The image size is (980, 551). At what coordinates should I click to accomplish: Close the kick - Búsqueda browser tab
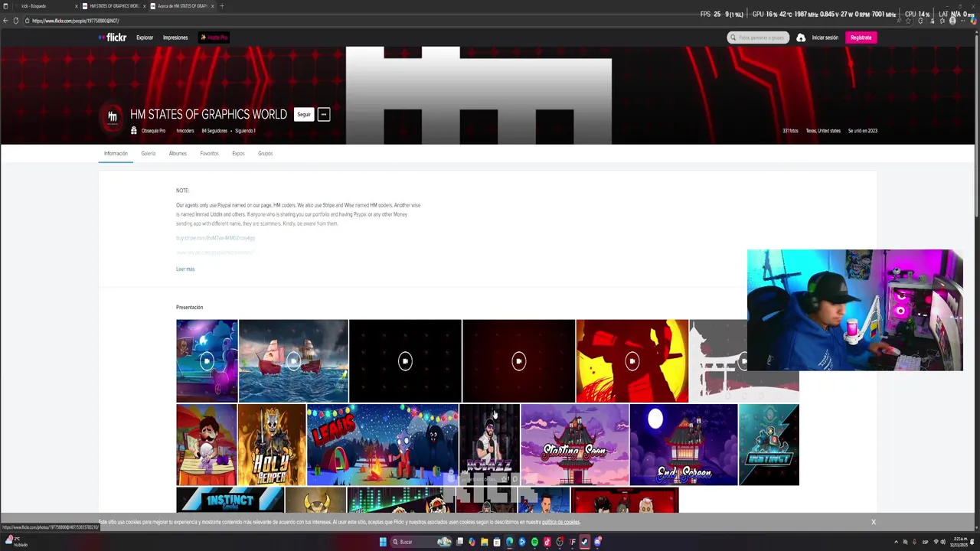tap(76, 6)
